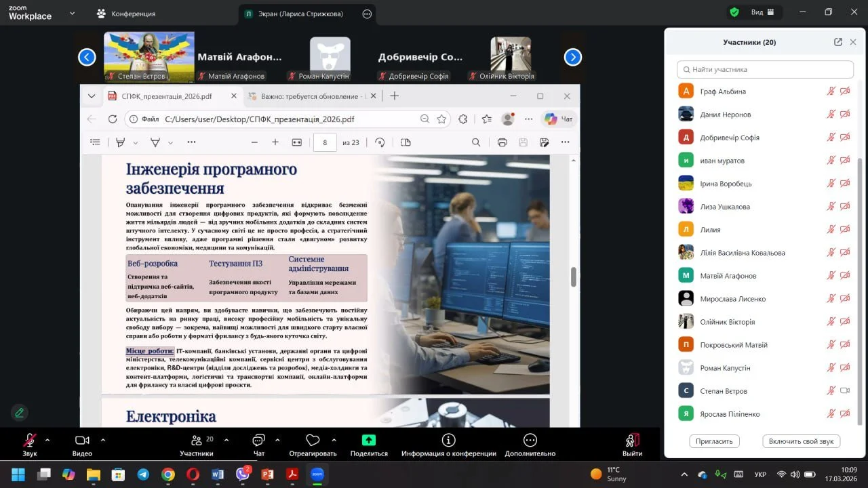
Task: Click Роман Капустін's disabled camera icon
Action: [x=845, y=368]
